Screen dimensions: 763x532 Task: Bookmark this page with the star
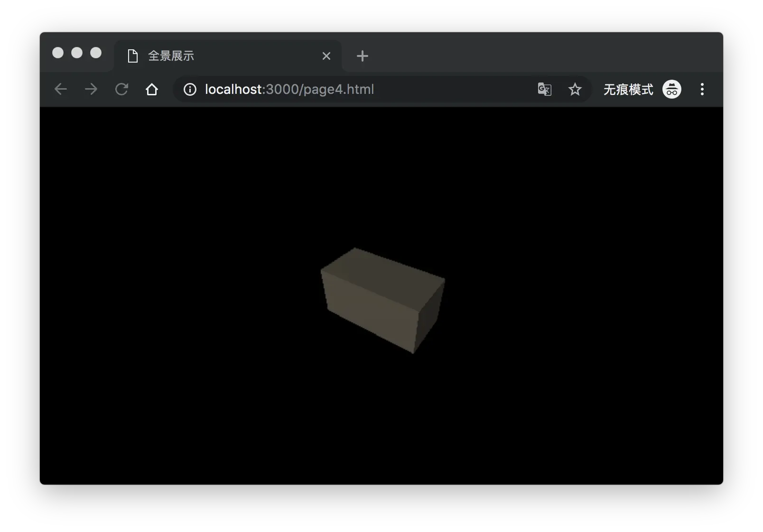point(575,89)
